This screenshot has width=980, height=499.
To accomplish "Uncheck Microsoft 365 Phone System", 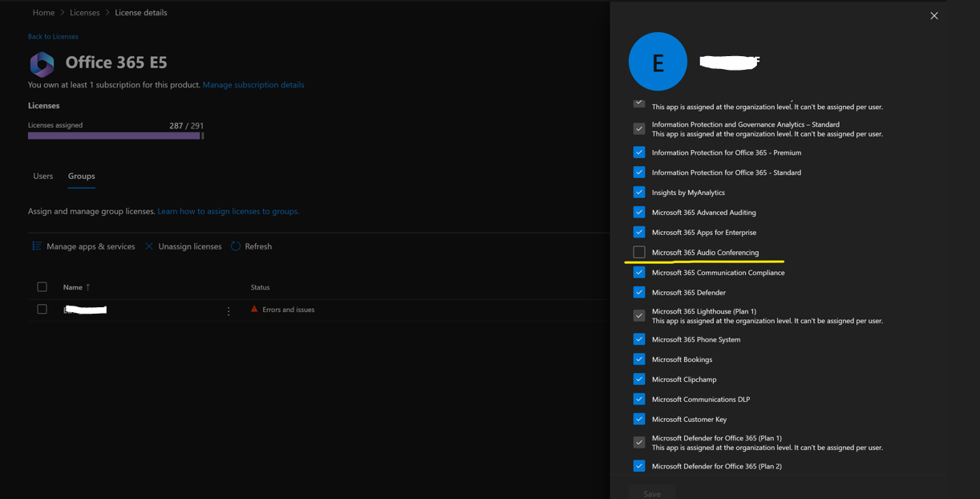I will click(639, 339).
